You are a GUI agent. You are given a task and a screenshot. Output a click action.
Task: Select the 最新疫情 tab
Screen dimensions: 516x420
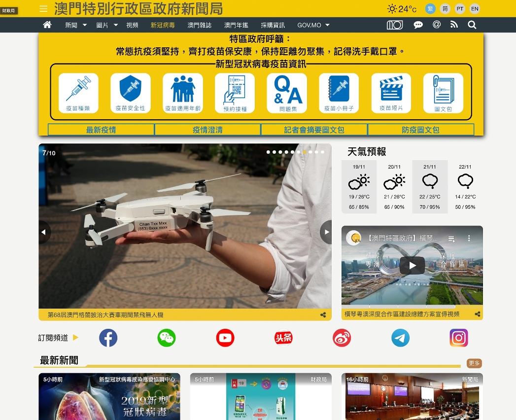tap(101, 130)
